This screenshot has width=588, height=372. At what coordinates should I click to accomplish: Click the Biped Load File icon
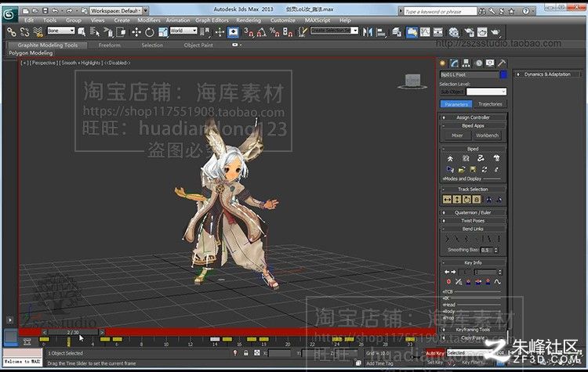pyautogui.click(x=462, y=170)
